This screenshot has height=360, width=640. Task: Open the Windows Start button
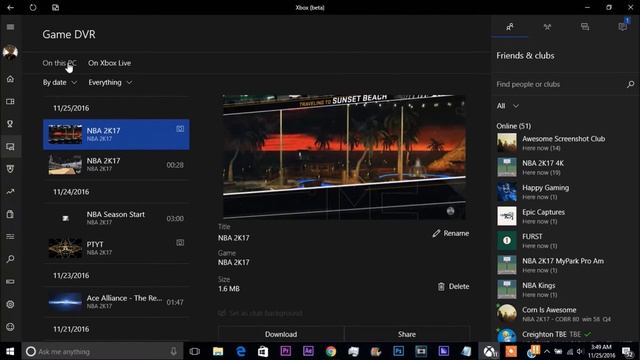click(10, 351)
